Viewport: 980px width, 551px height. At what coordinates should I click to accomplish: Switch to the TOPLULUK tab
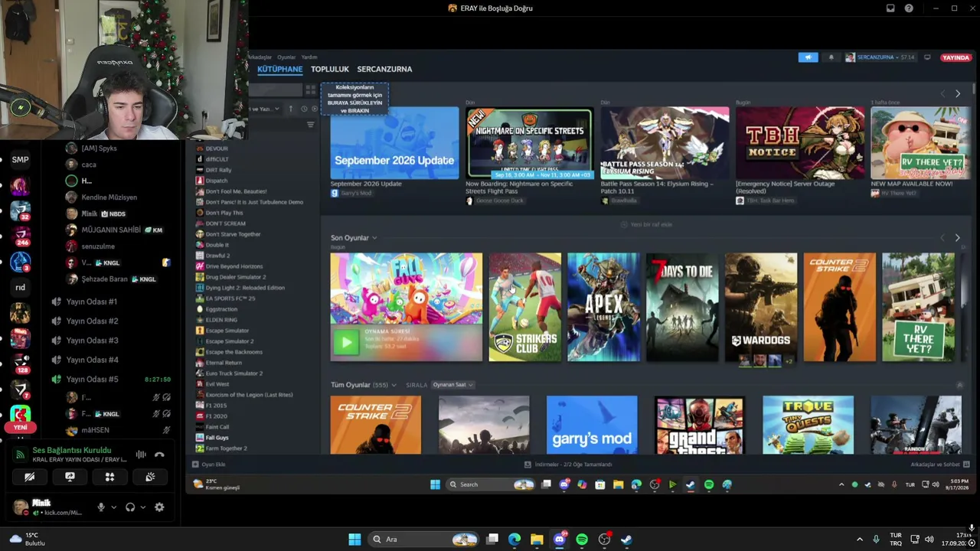330,69
